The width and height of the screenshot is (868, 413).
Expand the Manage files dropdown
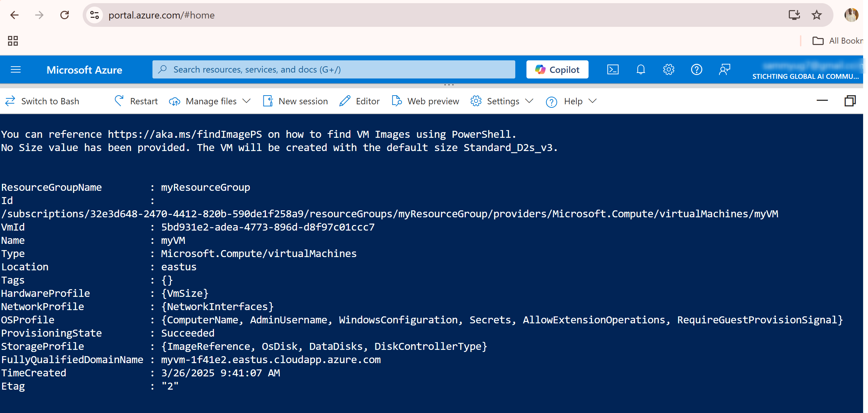coord(210,101)
